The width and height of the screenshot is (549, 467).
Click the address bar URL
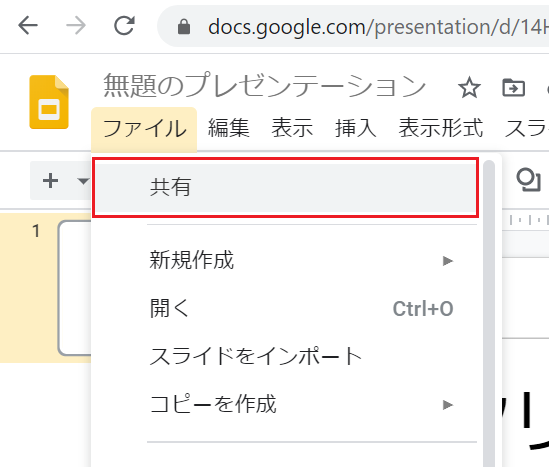click(x=378, y=27)
